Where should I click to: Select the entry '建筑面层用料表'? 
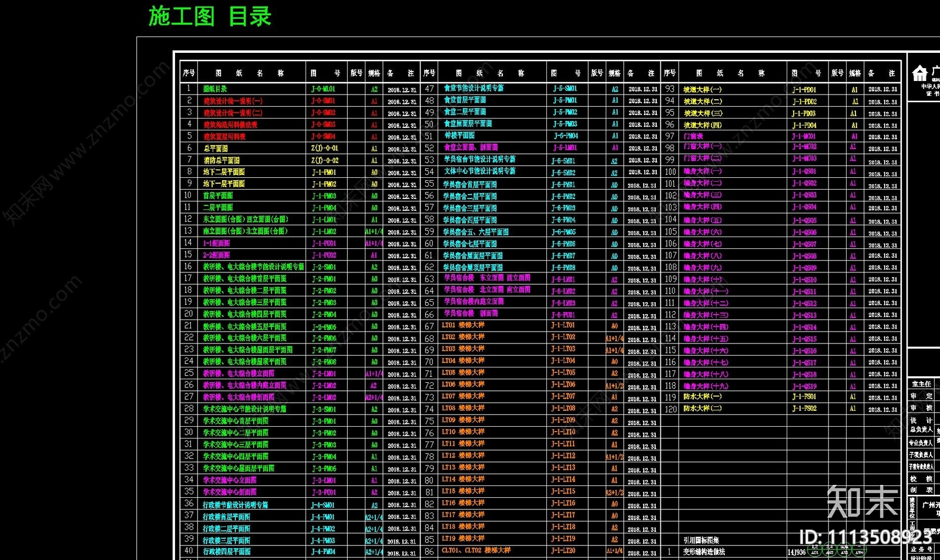click(x=224, y=136)
